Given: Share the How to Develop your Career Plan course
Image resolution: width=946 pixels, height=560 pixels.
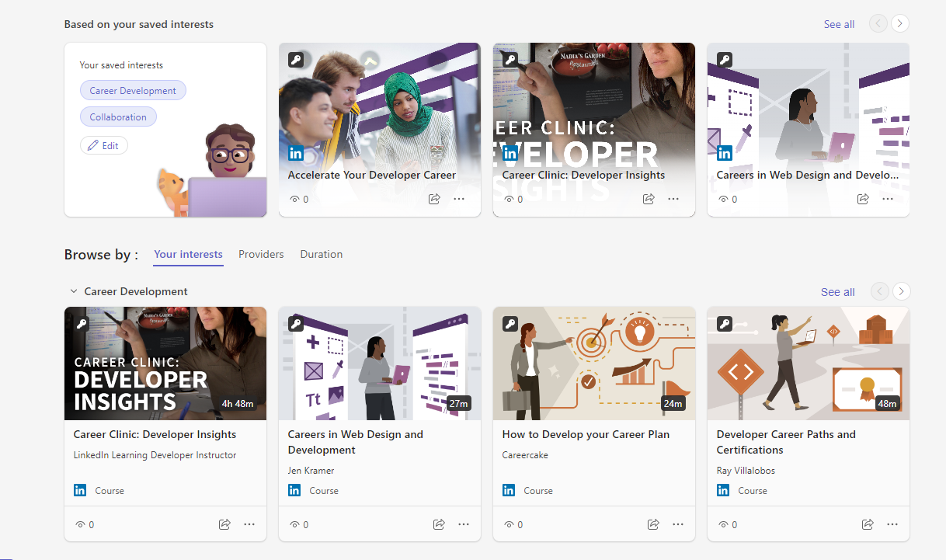Looking at the screenshot, I should (653, 524).
